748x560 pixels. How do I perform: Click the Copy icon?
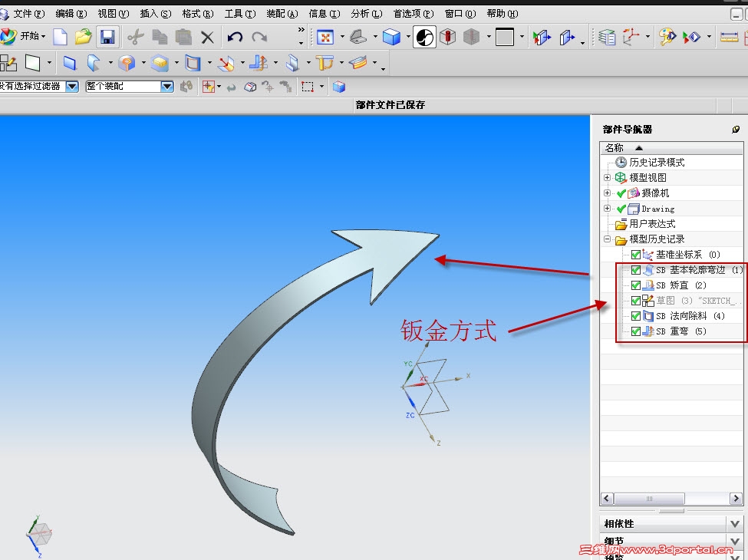(x=160, y=37)
